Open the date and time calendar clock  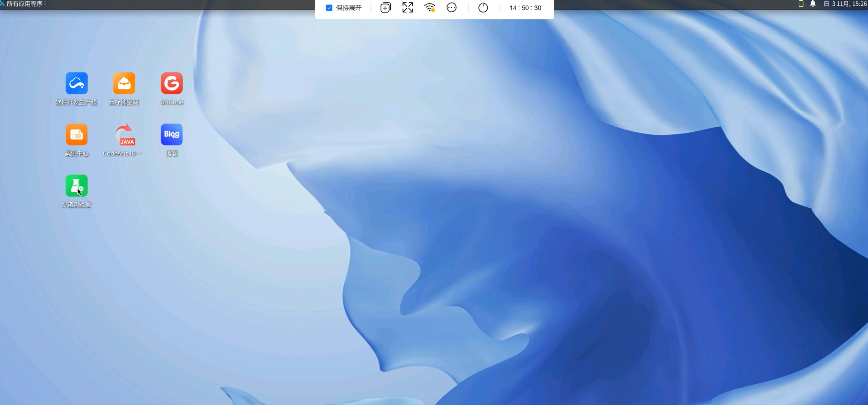click(845, 4)
